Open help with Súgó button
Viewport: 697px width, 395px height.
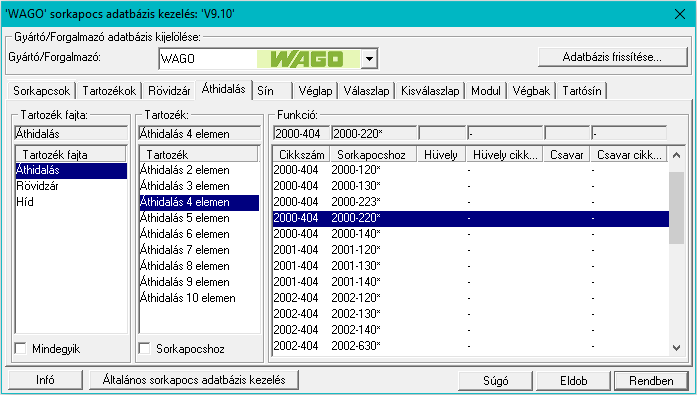(496, 381)
